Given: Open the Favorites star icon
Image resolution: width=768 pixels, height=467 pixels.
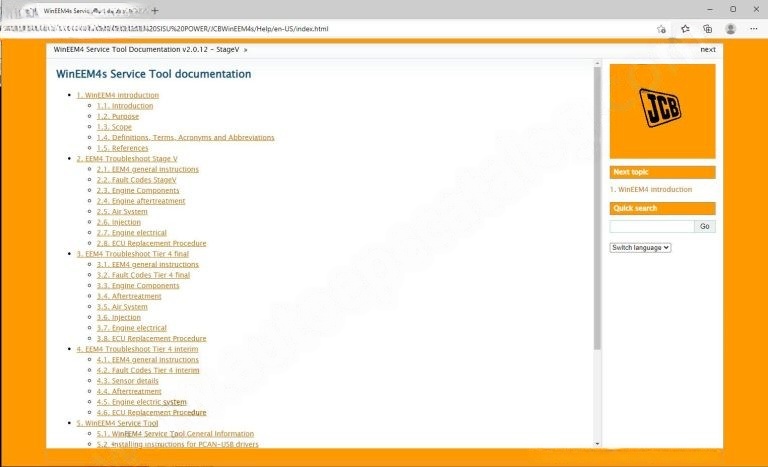Looking at the screenshot, I should tap(685, 29).
